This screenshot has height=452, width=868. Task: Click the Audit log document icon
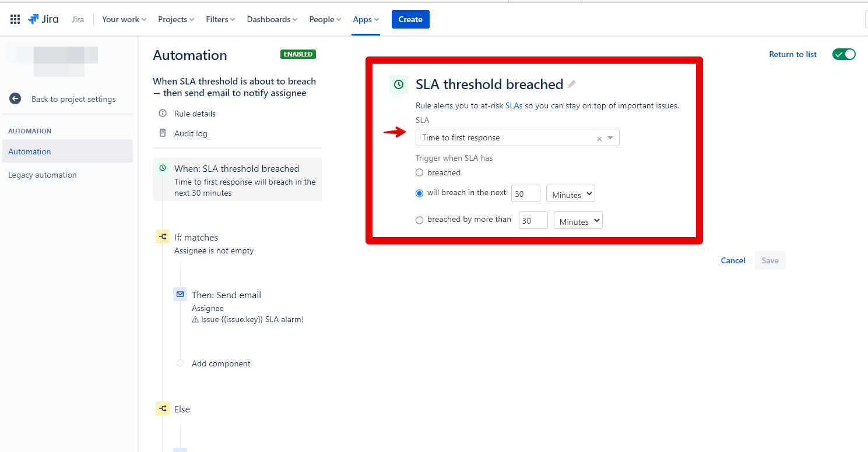[x=163, y=133]
